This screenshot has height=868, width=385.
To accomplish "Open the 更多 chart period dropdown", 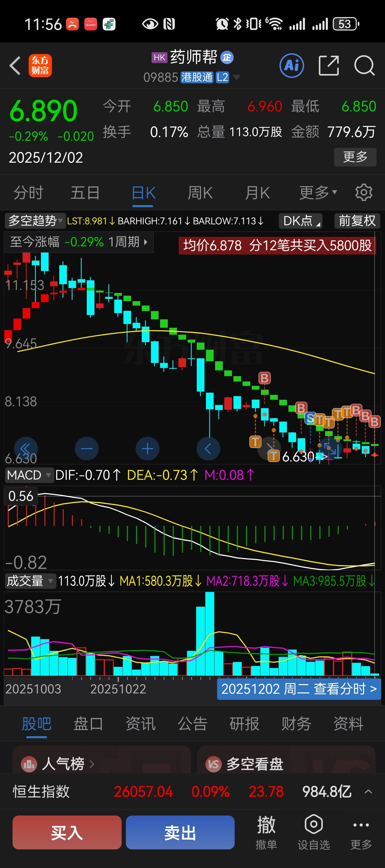I will [318, 192].
